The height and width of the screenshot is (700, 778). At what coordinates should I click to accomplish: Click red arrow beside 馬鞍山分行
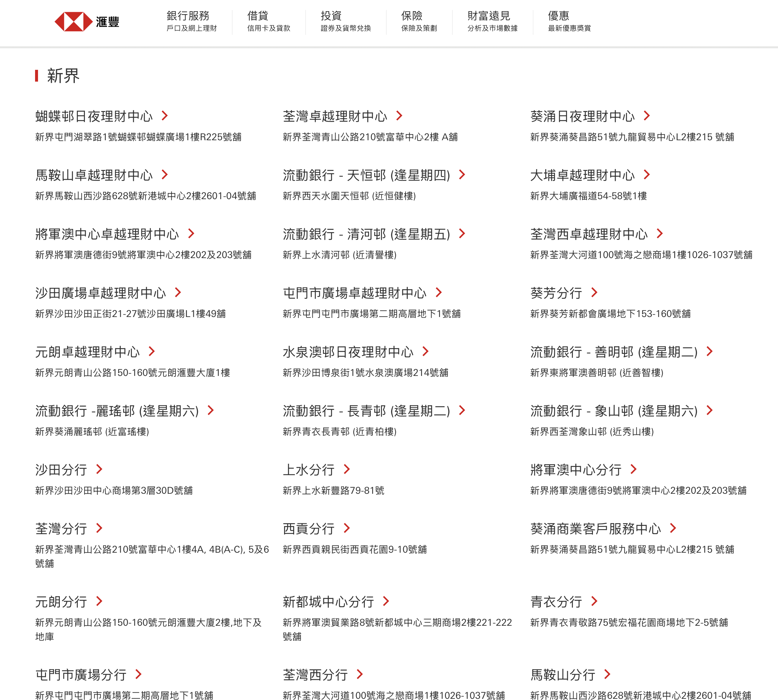[608, 674]
